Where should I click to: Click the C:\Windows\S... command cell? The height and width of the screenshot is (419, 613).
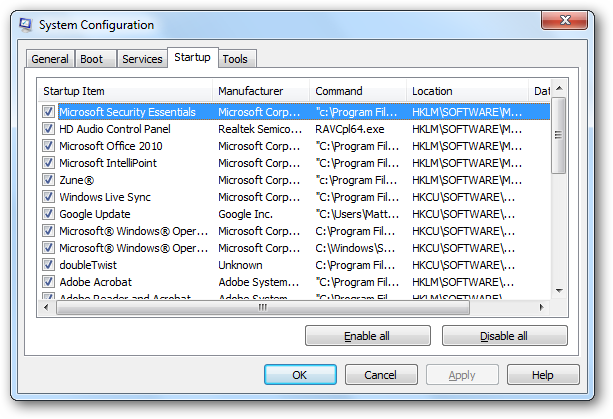tap(355, 248)
